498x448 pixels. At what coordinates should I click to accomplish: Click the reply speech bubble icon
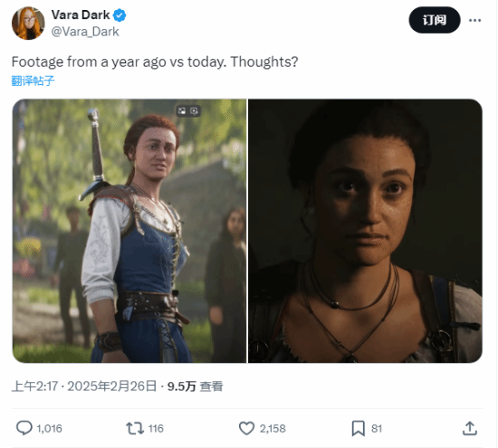(x=24, y=428)
